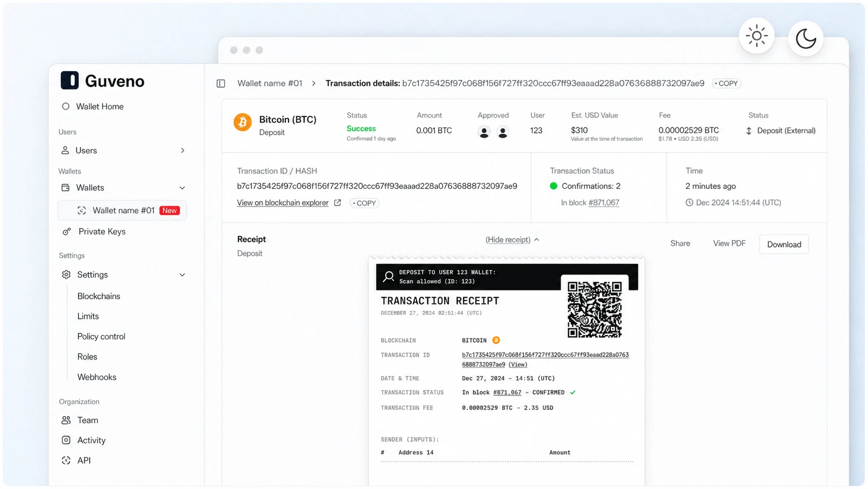Click the Settings gear icon

[66, 274]
